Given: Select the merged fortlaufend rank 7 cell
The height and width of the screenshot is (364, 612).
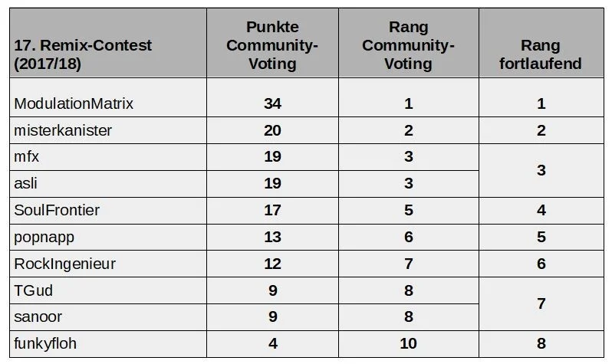Looking at the screenshot, I should [x=541, y=304].
